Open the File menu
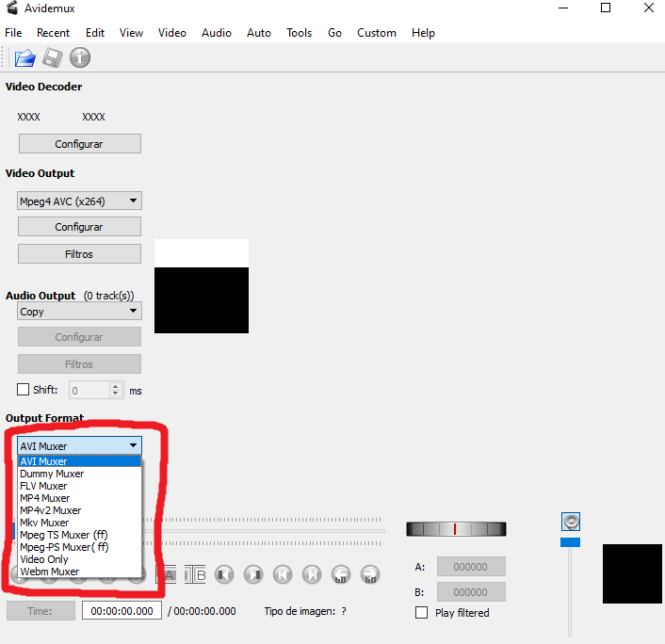665x644 pixels. [x=13, y=33]
